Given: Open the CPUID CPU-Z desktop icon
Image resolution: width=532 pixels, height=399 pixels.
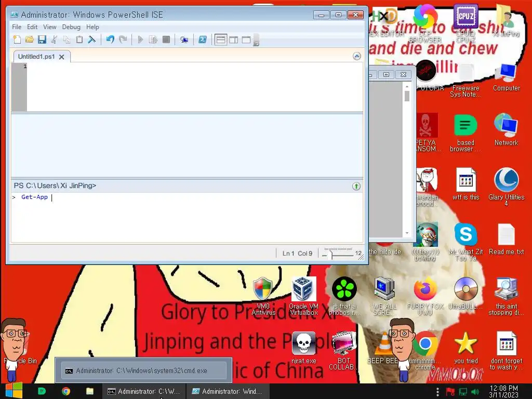Looking at the screenshot, I should pos(465,23).
